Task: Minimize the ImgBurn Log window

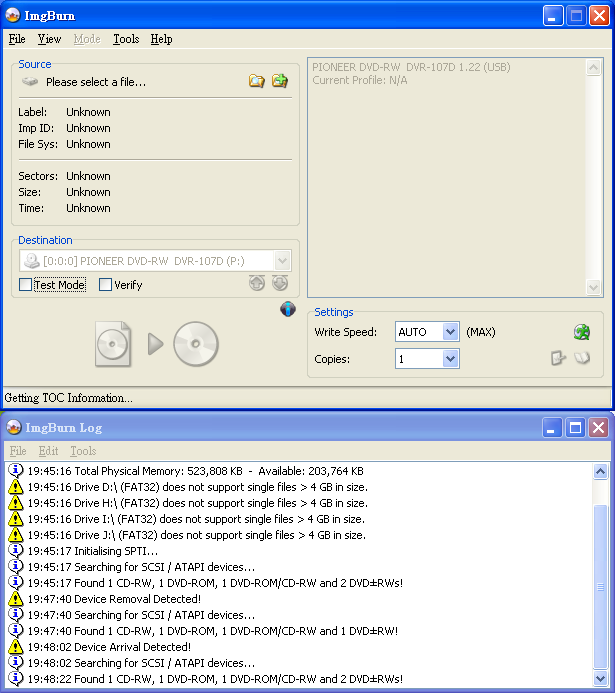Action: point(552,427)
